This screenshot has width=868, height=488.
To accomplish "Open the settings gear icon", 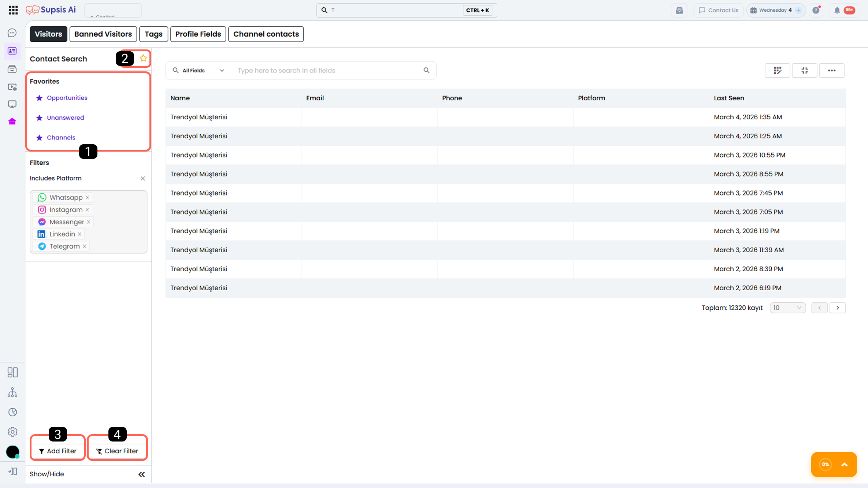I will [x=12, y=432].
